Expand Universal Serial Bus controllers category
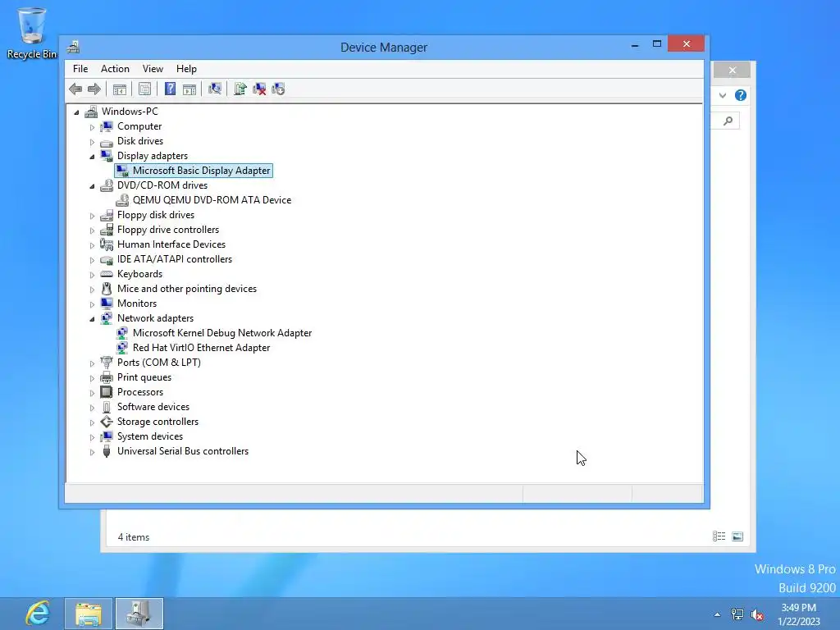 [x=92, y=452]
